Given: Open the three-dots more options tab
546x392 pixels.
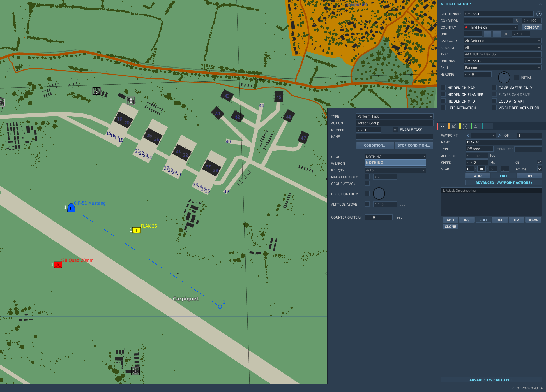Looking at the screenshot, I should click(x=487, y=126).
